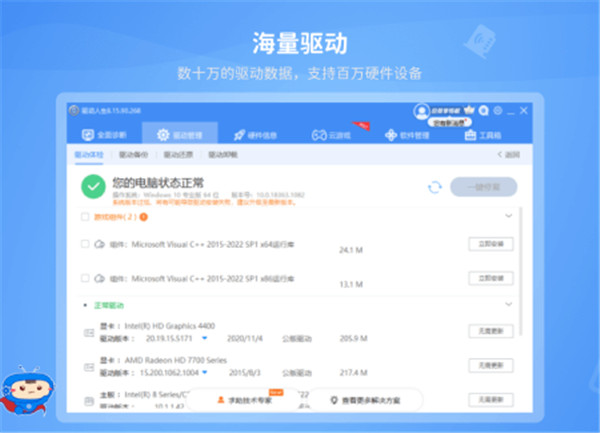Close the Driver Talent window

(524, 111)
